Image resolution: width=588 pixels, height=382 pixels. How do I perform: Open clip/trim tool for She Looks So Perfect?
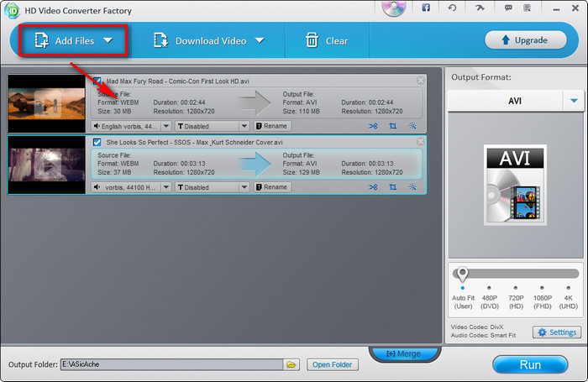tap(373, 187)
